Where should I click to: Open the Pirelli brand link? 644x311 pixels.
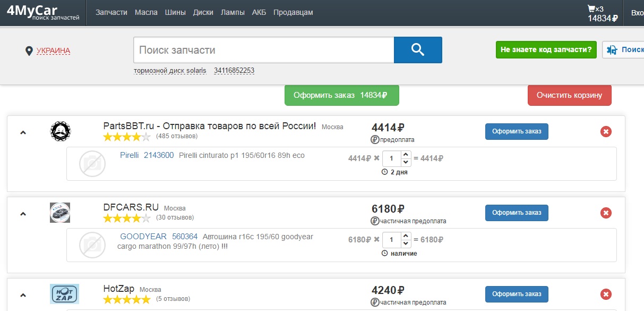[x=129, y=155]
